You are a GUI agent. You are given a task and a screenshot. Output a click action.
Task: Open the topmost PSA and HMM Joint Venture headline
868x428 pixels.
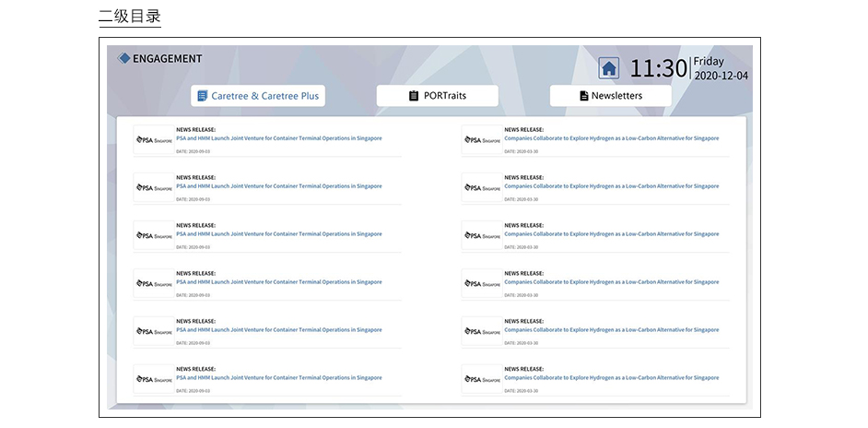coord(278,138)
